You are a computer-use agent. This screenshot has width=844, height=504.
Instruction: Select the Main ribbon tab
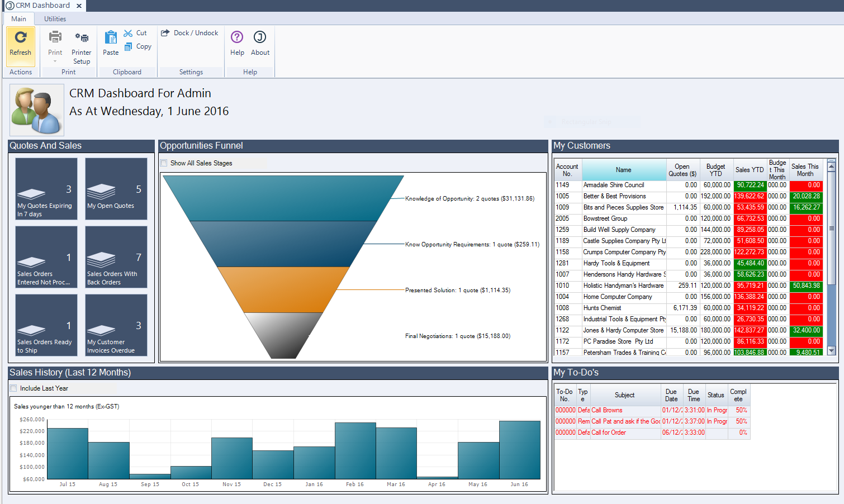tap(18, 19)
